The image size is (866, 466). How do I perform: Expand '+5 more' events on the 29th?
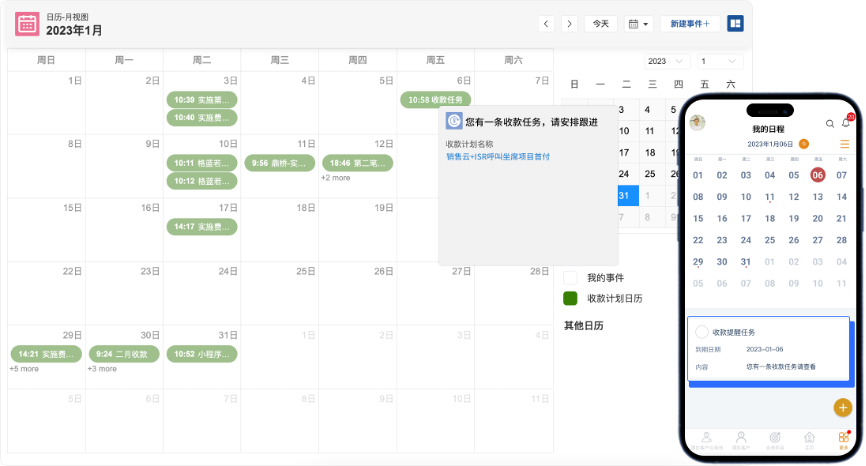coord(24,369)
